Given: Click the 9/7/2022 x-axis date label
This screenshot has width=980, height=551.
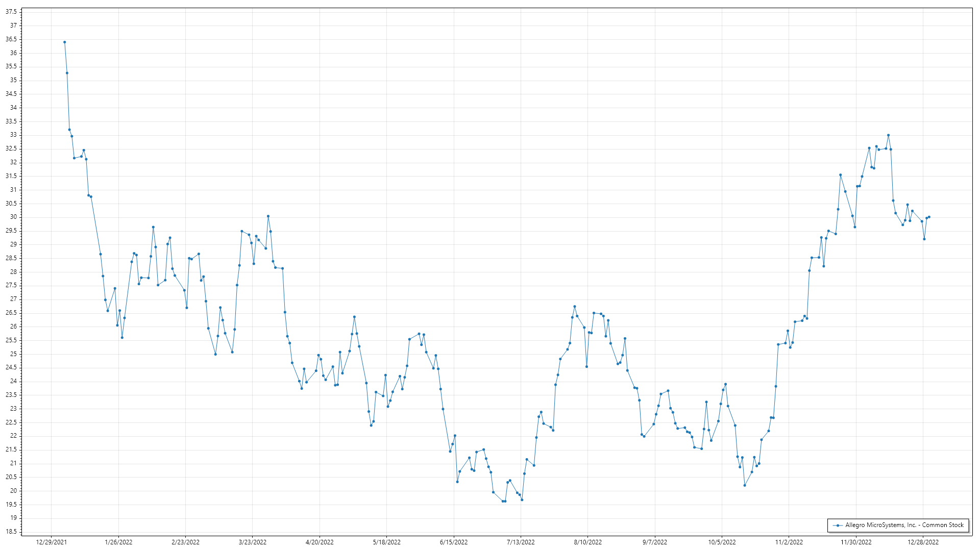Looking at the screenshot, I should tap(654, 542).
